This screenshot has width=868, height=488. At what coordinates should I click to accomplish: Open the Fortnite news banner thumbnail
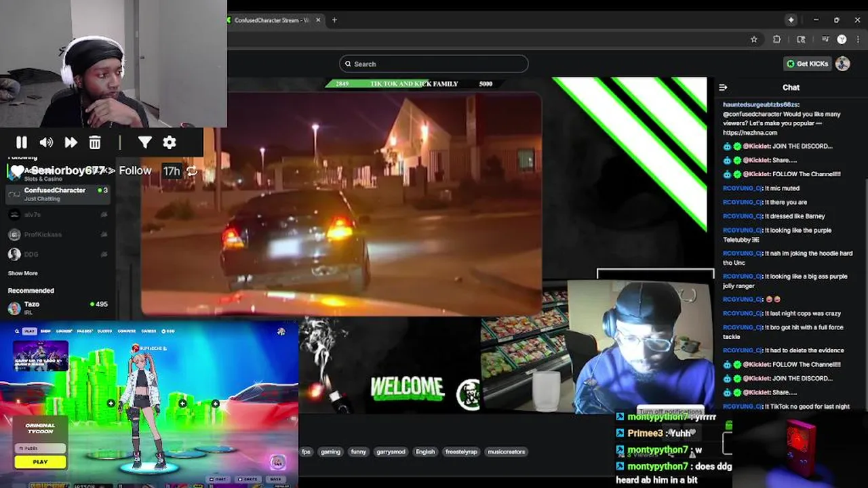41,356
